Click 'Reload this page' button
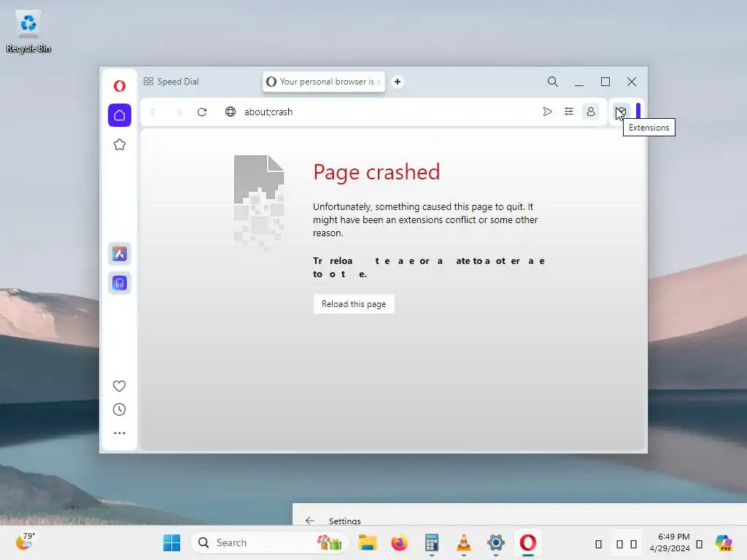Screen dimensions: 747x560 coord(354,304)
